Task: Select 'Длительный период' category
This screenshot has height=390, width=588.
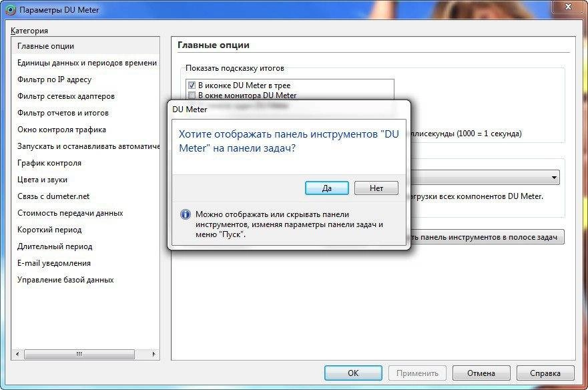Action: click(85, 246)
